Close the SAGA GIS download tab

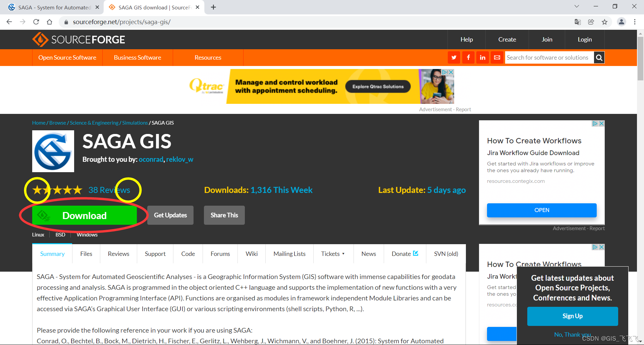click(x=198, y=7)
